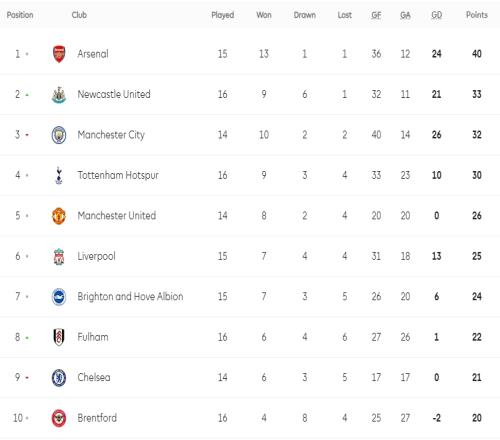Open the Brighton and Hove Albion link
500x440 pixels.
point(130,296)
